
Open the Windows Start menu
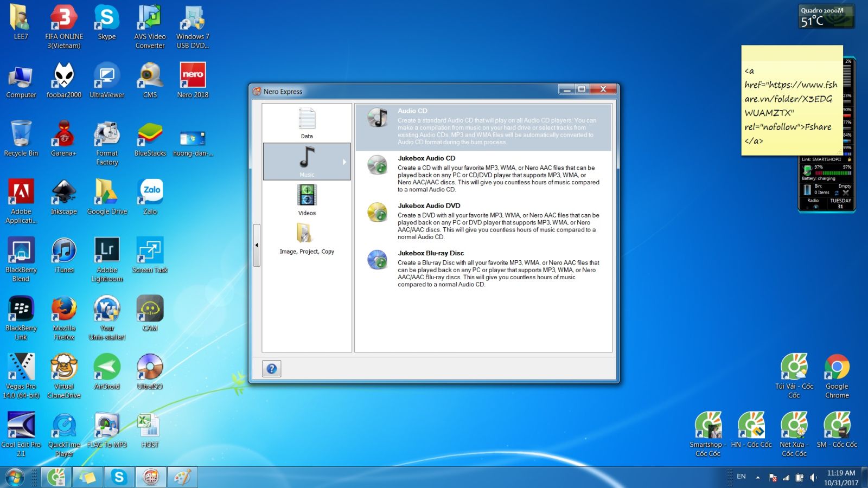15,477
